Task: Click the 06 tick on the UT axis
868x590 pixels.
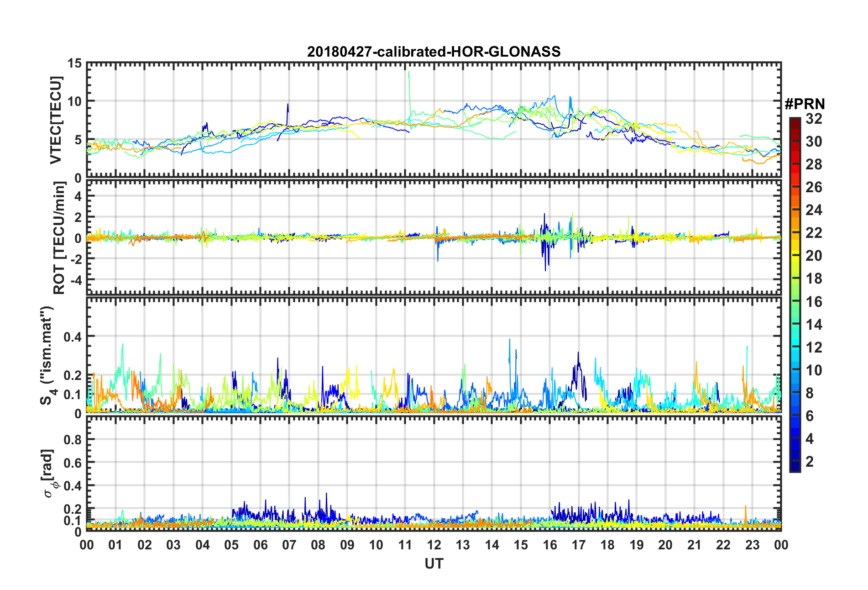Action: click(x=260, y=545)
